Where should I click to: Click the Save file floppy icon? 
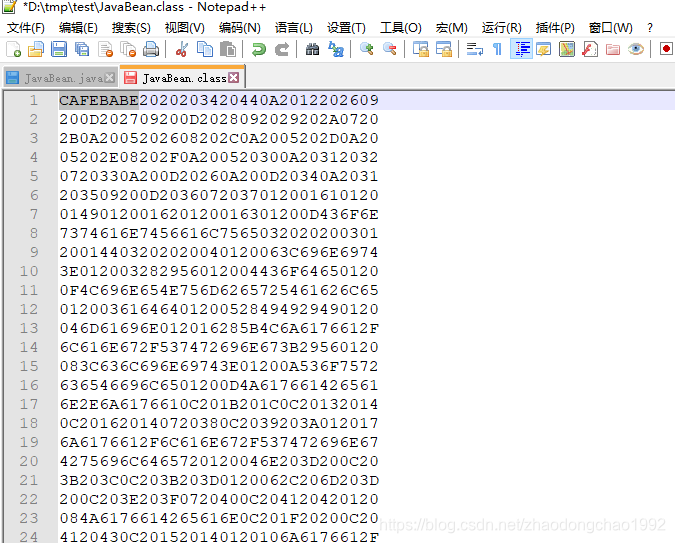59,49
